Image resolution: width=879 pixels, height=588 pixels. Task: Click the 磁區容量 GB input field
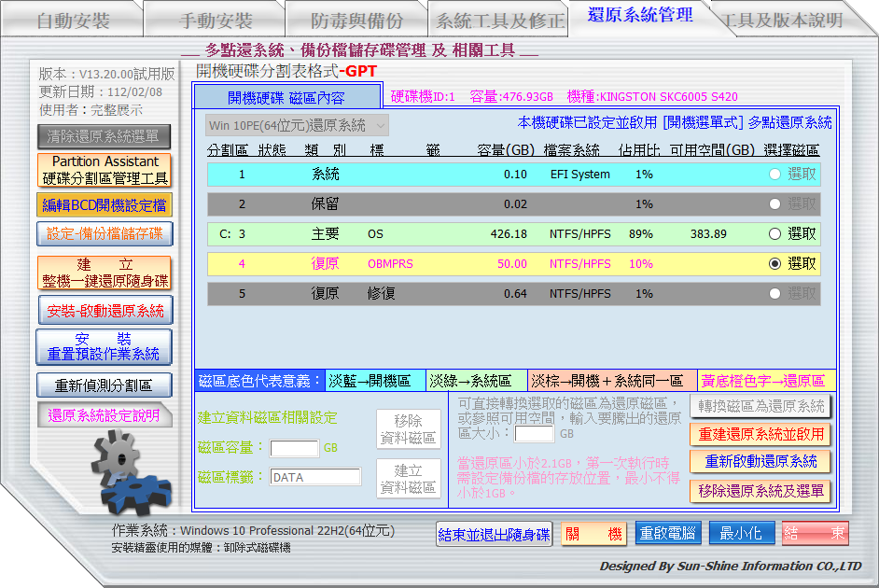295,448
